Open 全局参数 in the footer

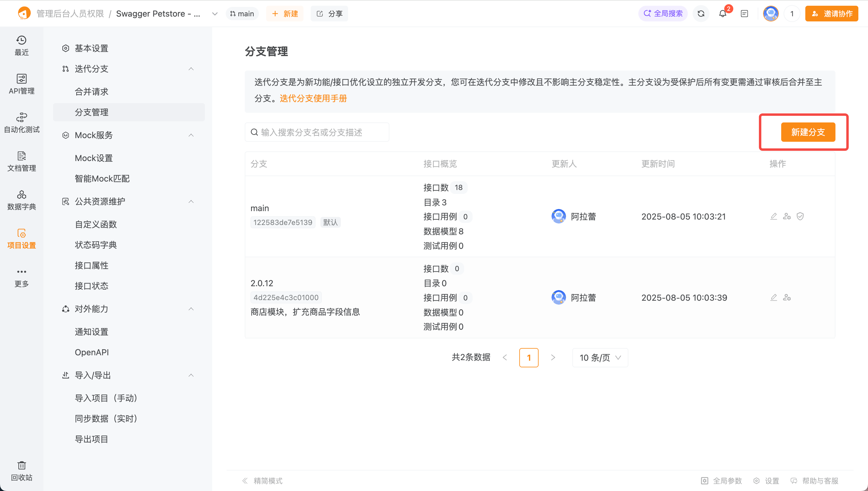[722, 480]
